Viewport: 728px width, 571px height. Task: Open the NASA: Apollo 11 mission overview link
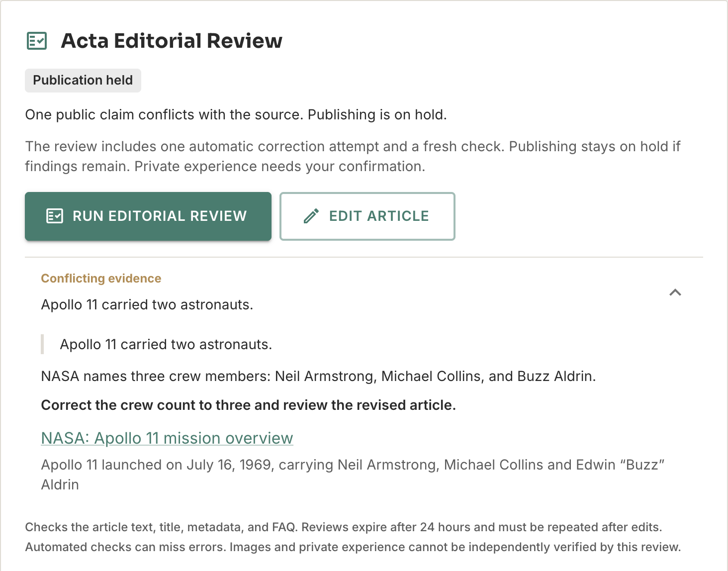pyautogui.click(x=167, y=438)
